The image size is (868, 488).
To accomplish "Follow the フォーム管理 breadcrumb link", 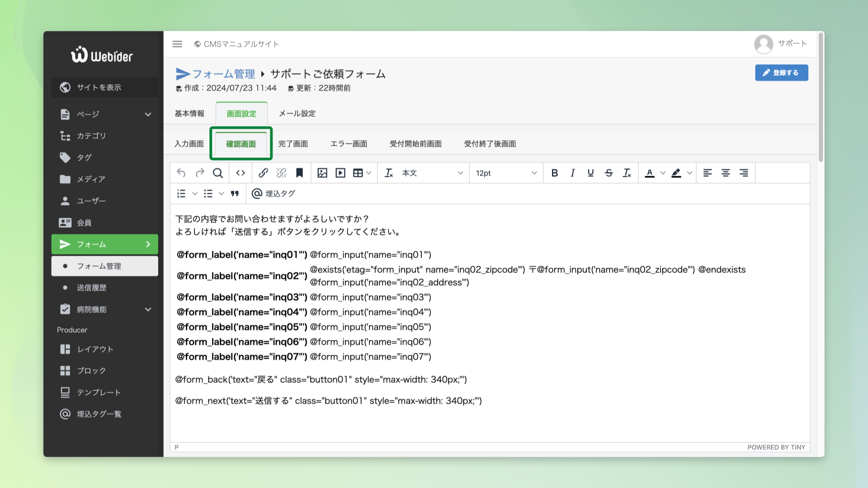I will pos(224,74).
